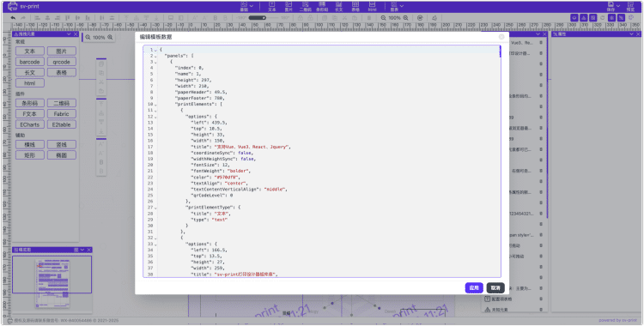Viewport: 644px width, 326px height.
Task: Click the third purple panel-toggle button top right
Action: pos(593,18)
